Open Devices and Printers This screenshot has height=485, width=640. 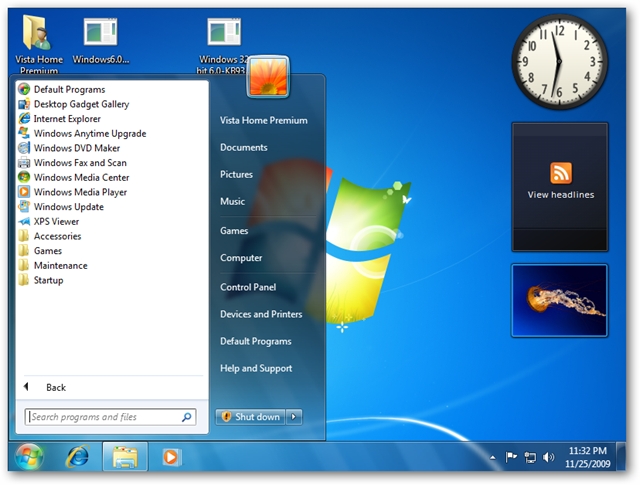tap(261, 314)
